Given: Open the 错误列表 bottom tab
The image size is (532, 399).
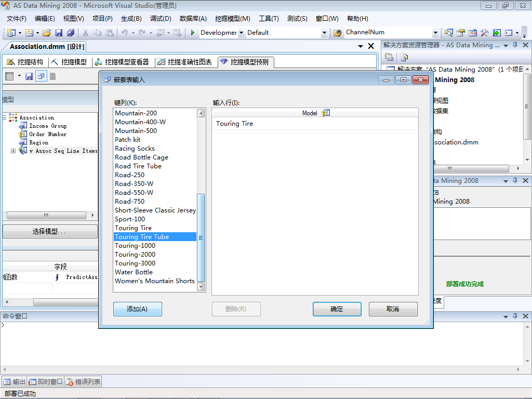Looking at the screenshot, I should tap(84, 382).
